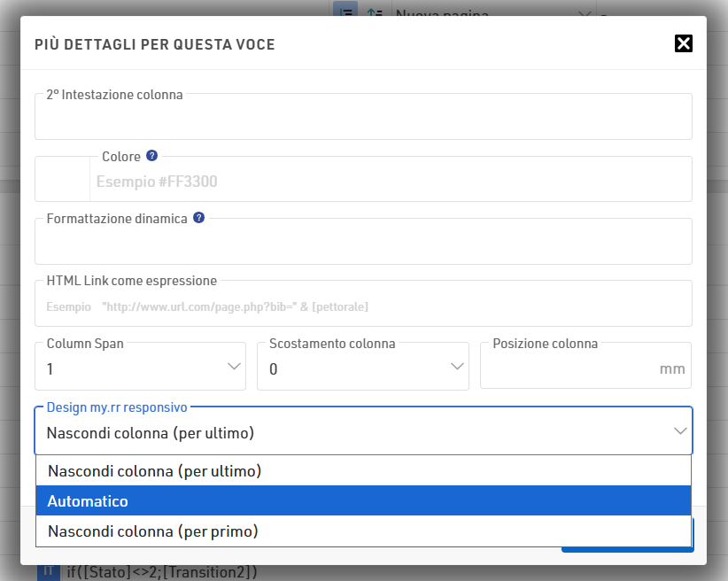
Task: Open the color preview swatch
Action: (x=62, y=180)
